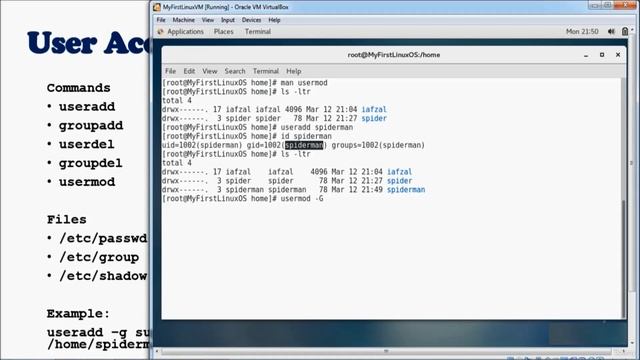This screenshot has width=640, height=360.
Task: Open the terminal window Edit menu
Action: click(189, 71)
